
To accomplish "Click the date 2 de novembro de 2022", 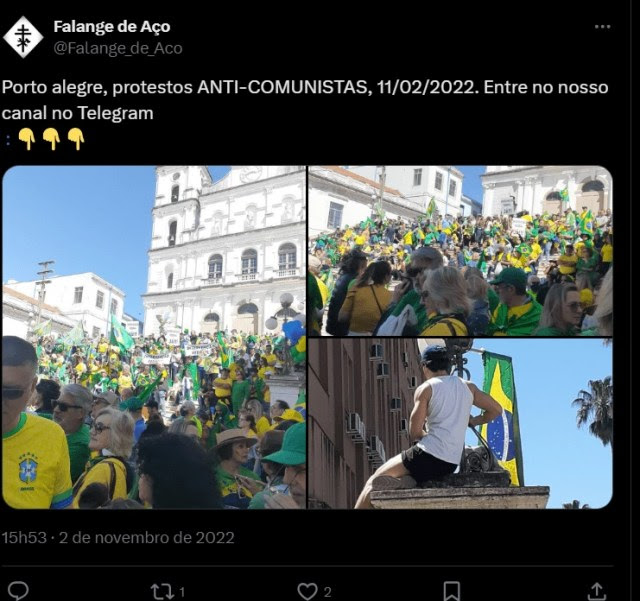I will (147, 537).
